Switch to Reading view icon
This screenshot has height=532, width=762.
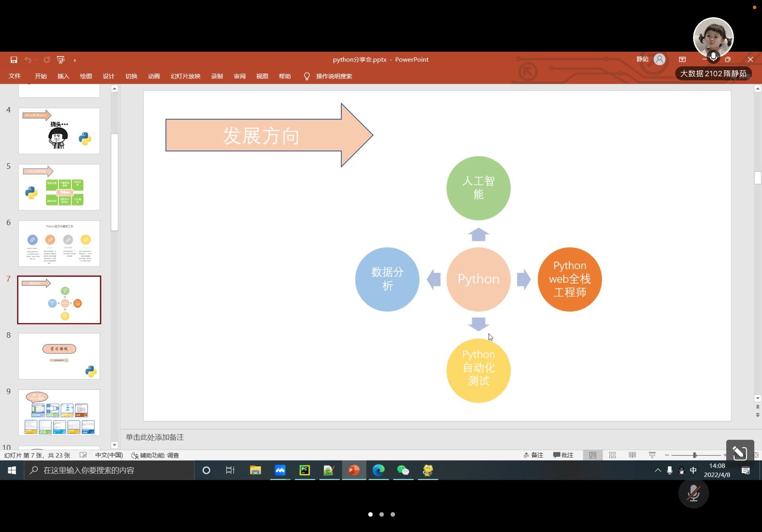632,455
